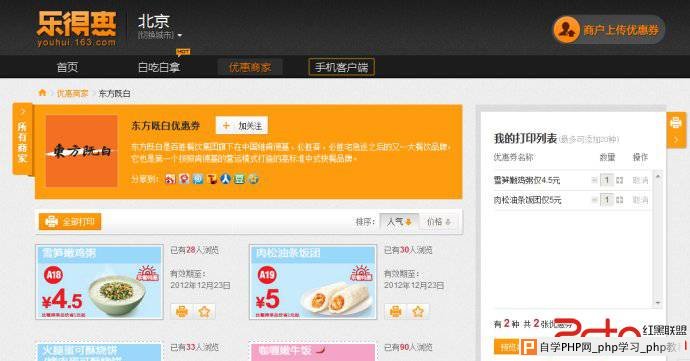Image resolution: width=690 pixels, height=361 pixels.
Task: Print the 肉松油条饭团 coupon via printer icon
Action: click(396, 312)
